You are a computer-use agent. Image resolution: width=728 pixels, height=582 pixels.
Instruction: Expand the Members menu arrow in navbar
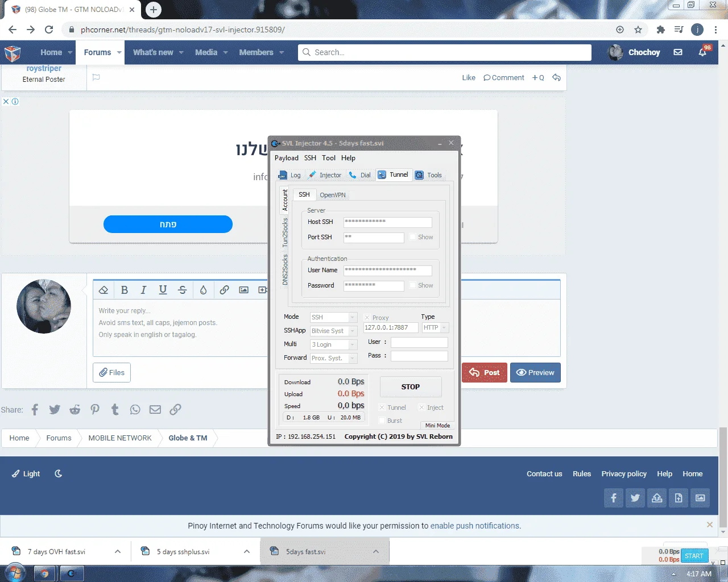click(x=282, y=52)
